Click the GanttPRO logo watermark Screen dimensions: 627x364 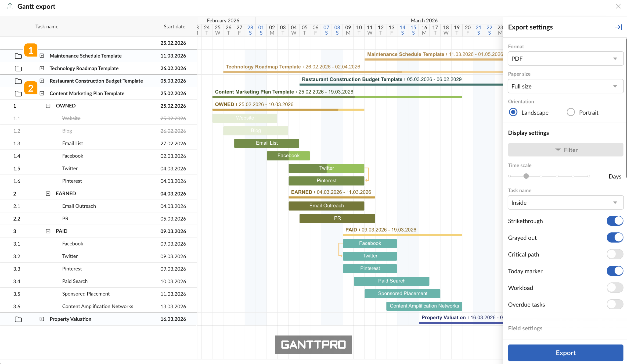click(313, 344)
